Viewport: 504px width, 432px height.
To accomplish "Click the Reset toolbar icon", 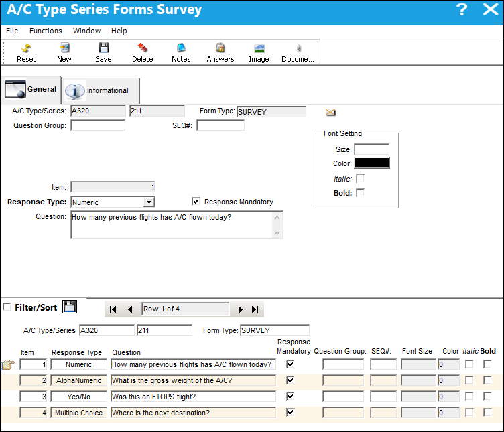I will click(26, 52).
